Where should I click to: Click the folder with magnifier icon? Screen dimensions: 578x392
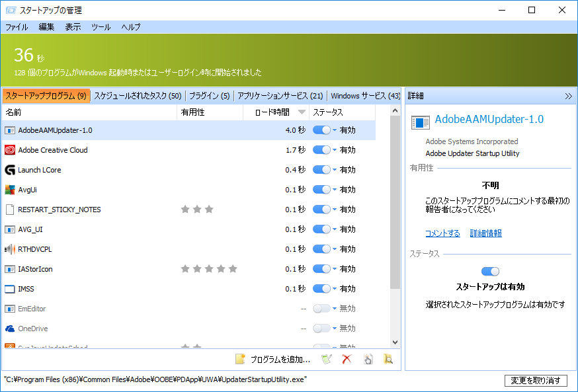(x=388, y=359)
